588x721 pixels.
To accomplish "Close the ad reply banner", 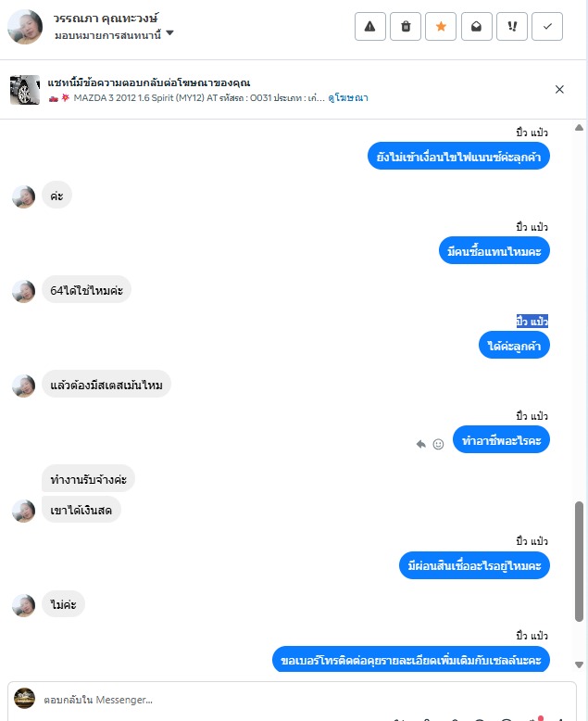I will click(559, 89).
